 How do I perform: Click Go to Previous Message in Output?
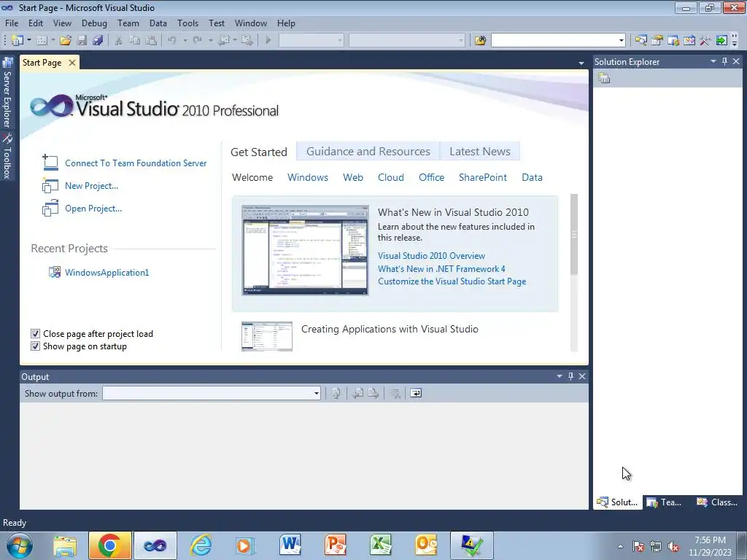(357, 393)
